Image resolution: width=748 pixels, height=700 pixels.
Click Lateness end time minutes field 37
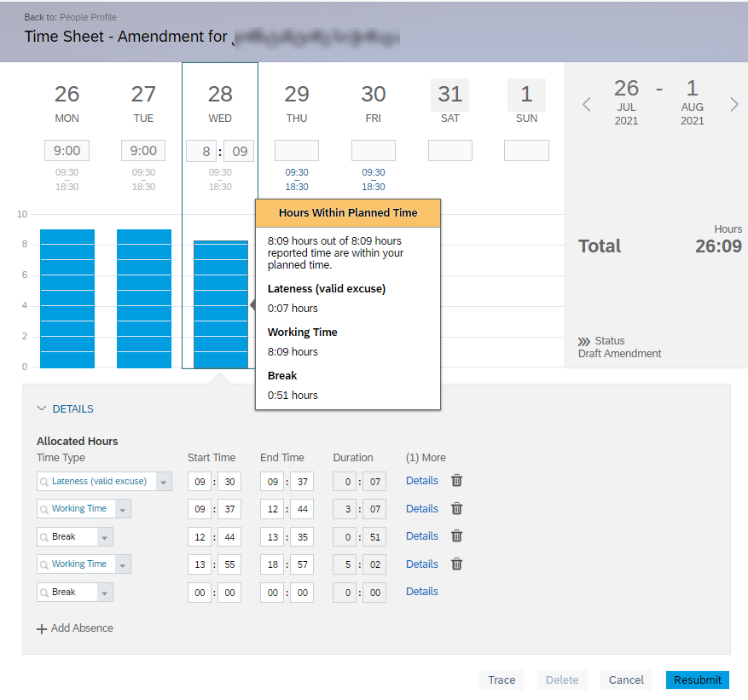(302, 482)
